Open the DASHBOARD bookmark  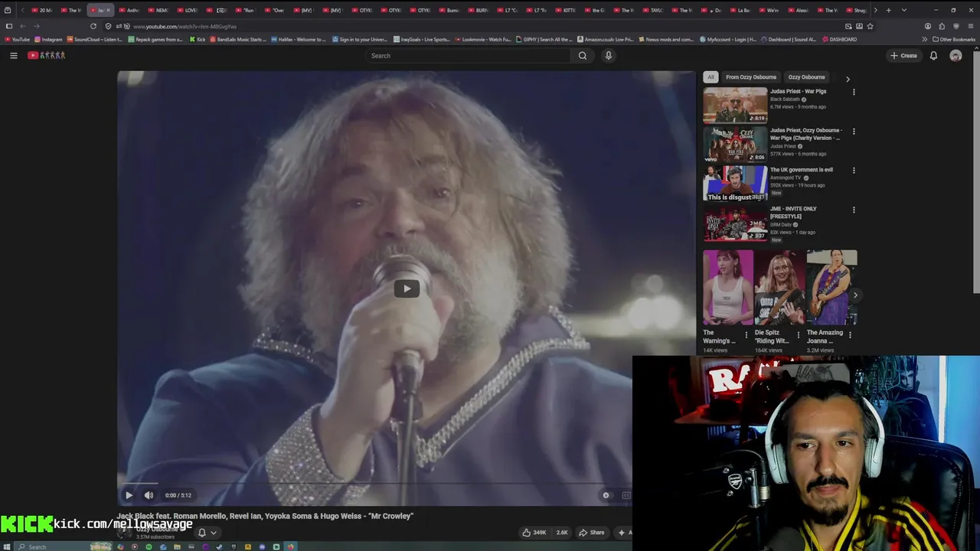pyautogui.click(x=839, y=39)
